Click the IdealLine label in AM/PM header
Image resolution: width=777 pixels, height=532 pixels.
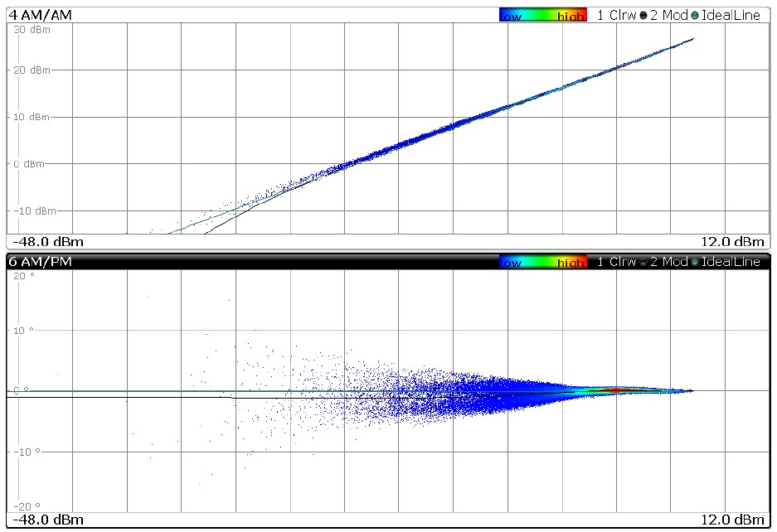pos(731,262)
